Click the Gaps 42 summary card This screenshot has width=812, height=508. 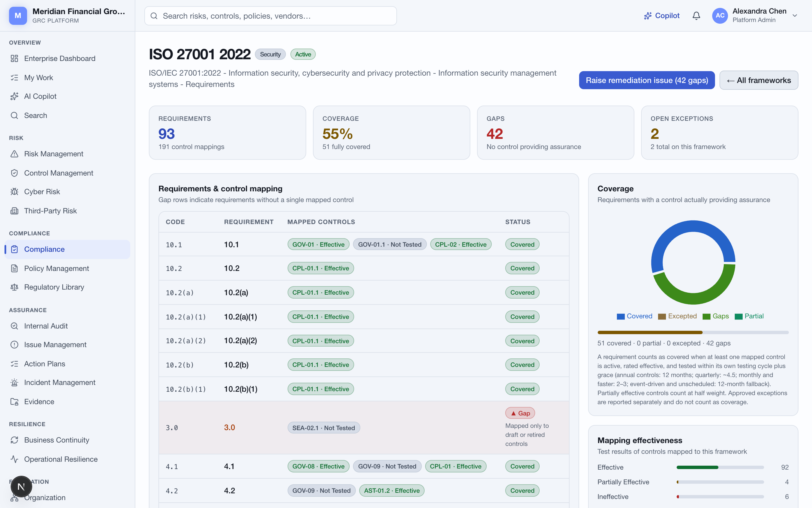[555, 133]
